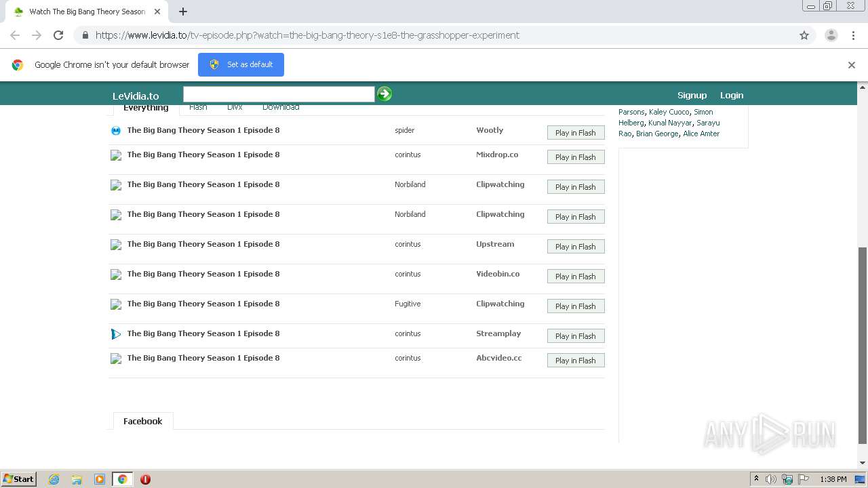868x488 pixels.
Task: Open the spider Wootly episode title link
Action: click(203, 130)
